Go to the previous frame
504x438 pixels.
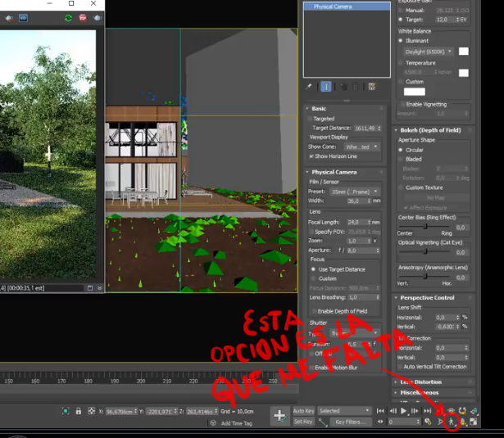point(393,411)
